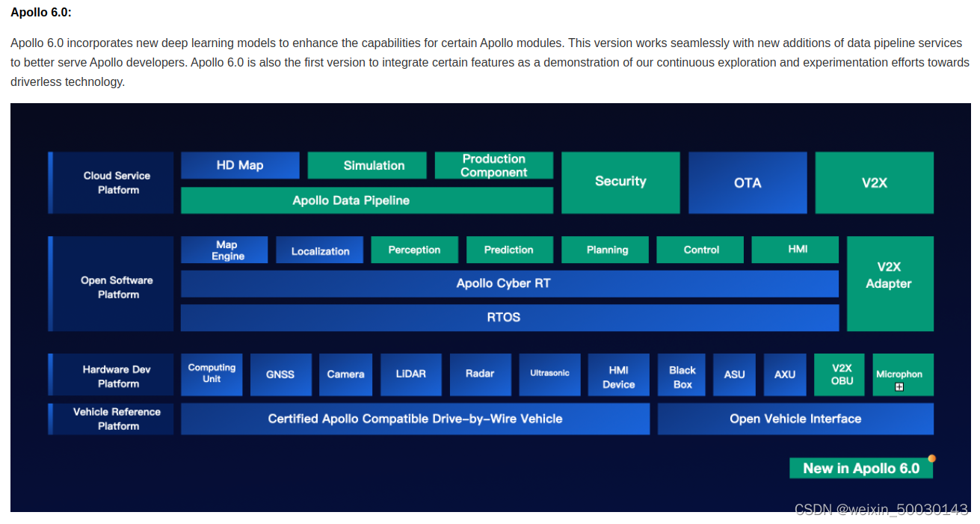The image size is (980, 524).
Task: Click the V2X block in cloud row
Action: coord(874,182)
